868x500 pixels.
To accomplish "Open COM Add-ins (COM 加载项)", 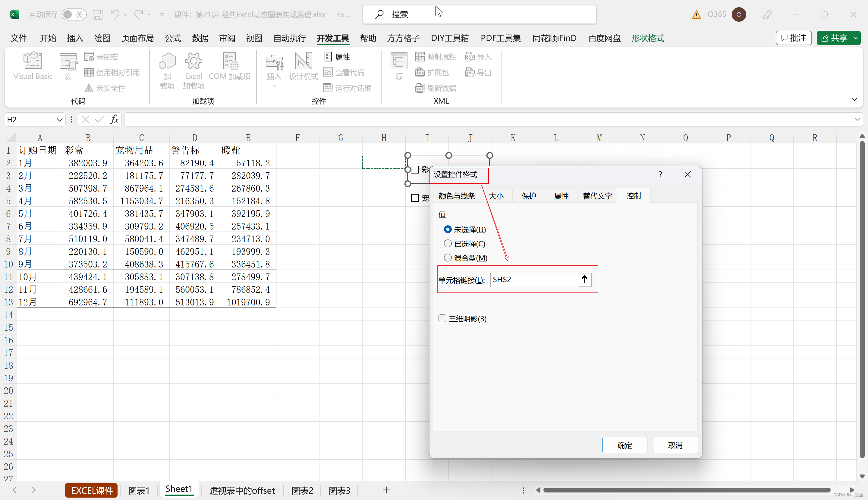I will click(x=230, y=66).
